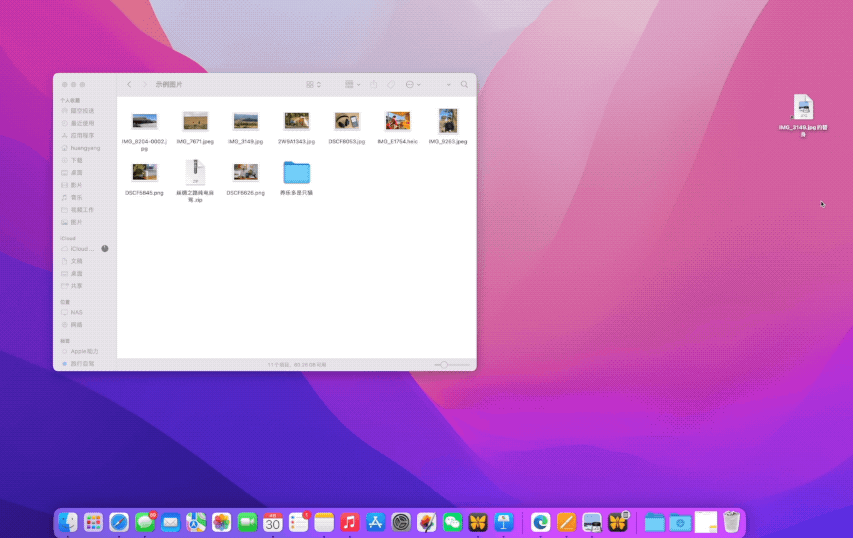Select DSCF5845.png thumbnail
This screenshot has height=538, width=853.
click(144, 172)
